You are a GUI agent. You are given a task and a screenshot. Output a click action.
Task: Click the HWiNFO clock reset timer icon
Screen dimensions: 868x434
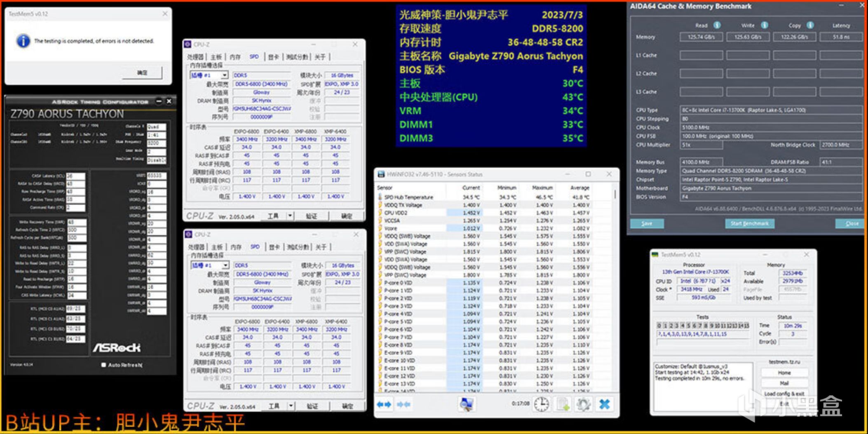[x=541, y=404]
